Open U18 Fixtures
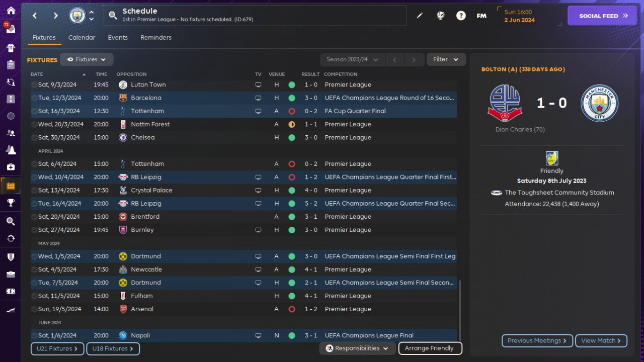This screenshot has height=362, width=644. 113,349
